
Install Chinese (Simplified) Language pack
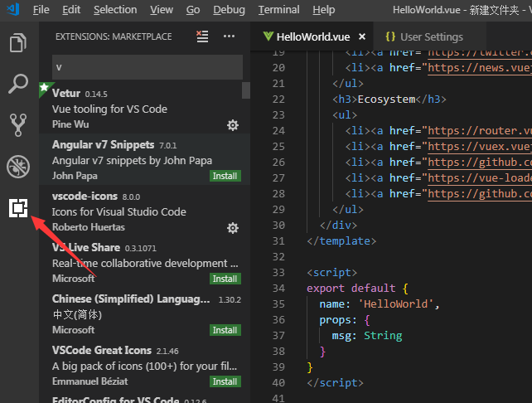(225, 330)
